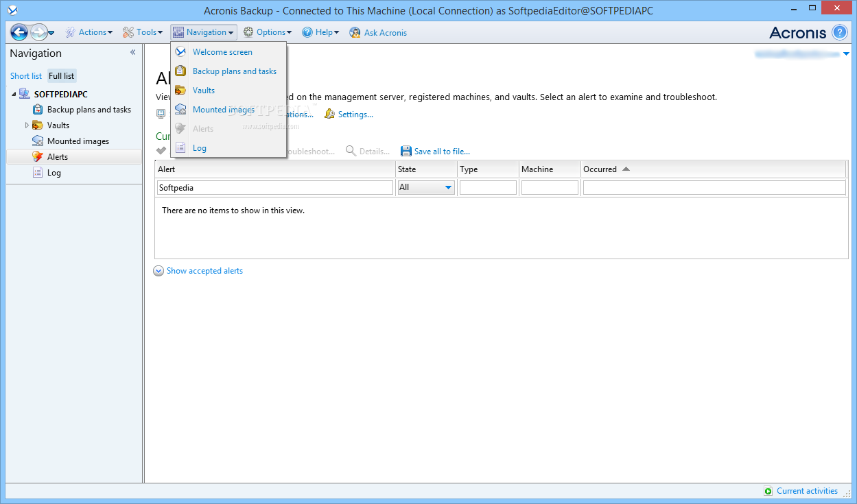Screen dimensions: 857x504
Task: Click Save all to file
Action: click(442, 152)
